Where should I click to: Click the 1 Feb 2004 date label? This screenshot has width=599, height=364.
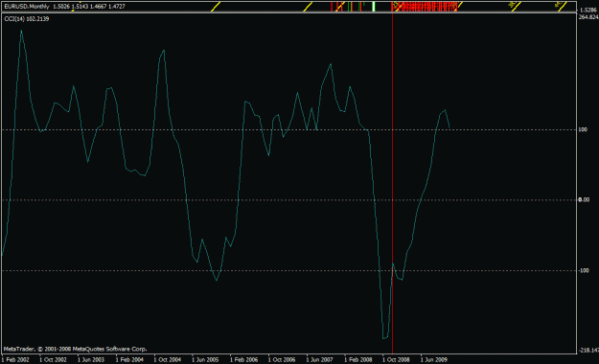[129, 360]
